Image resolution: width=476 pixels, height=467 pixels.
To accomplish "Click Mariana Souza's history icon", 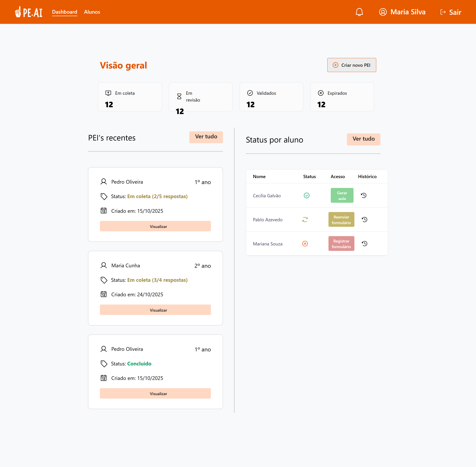I will 365,243.
